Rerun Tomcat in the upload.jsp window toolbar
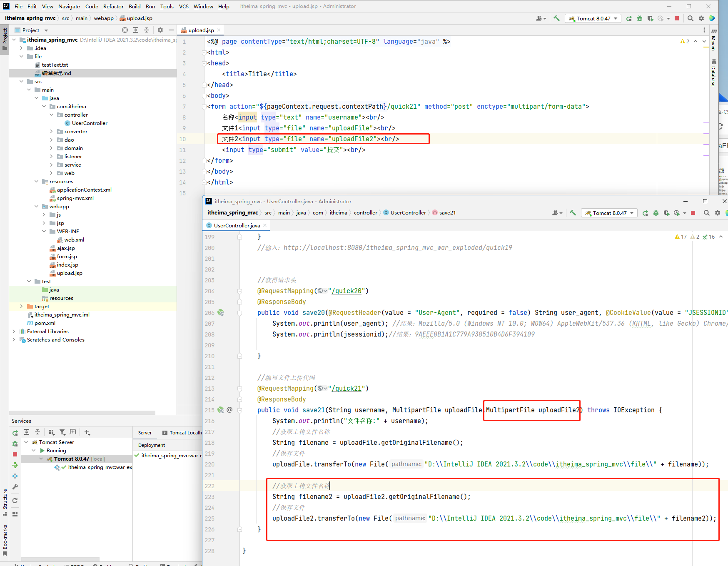Image resolution: width=728 pixels, height=566 pixels. pyautogui.click(x=629, y=18)
